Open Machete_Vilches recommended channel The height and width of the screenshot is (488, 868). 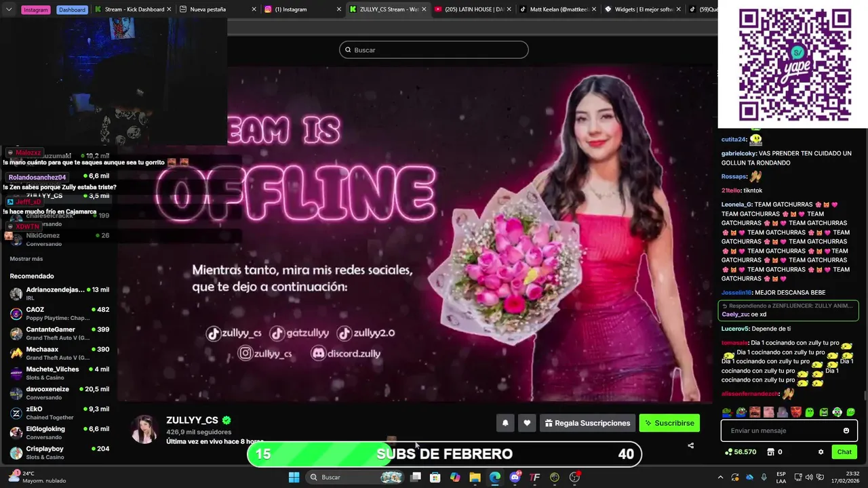(59, 373)
